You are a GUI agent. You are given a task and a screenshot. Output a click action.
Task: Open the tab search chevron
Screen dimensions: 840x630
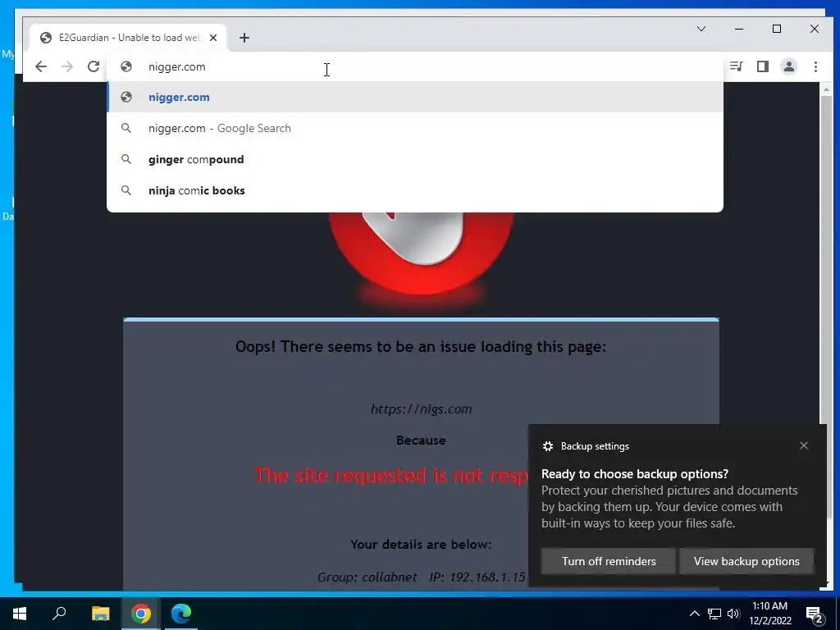click(x=701, y=29)
